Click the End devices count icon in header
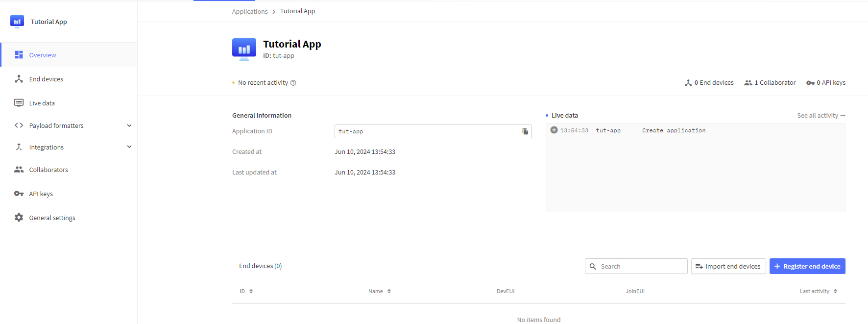This screenshot has width=868, height=324. pos(688,83)
